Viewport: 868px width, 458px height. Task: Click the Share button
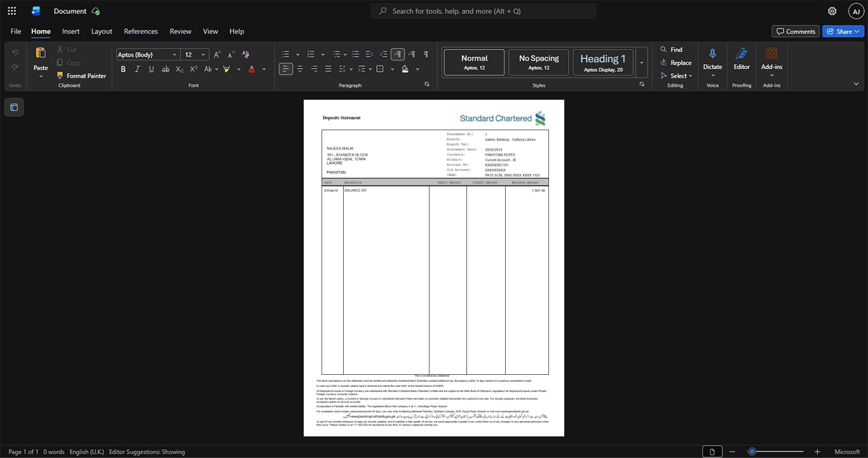(843, 31)
